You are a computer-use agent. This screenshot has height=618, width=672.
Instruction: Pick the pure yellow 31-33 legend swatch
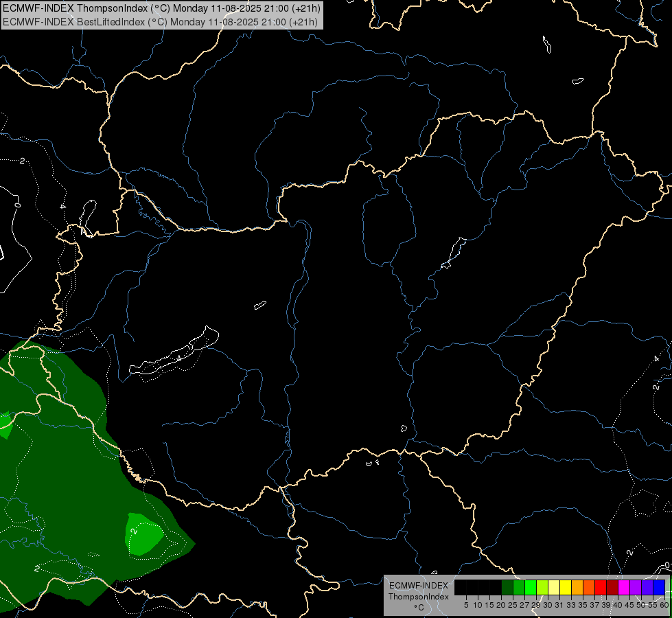tap(566, 587)
